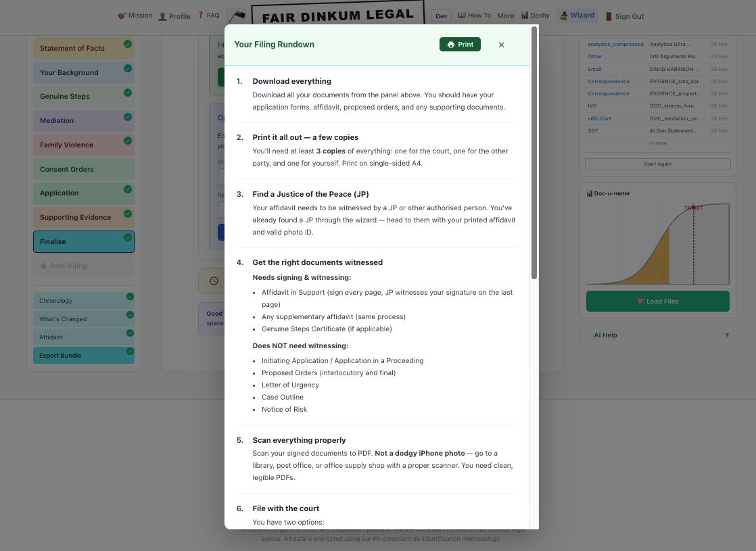Expand the AI Help panel arrow

(x=727, y=335)
